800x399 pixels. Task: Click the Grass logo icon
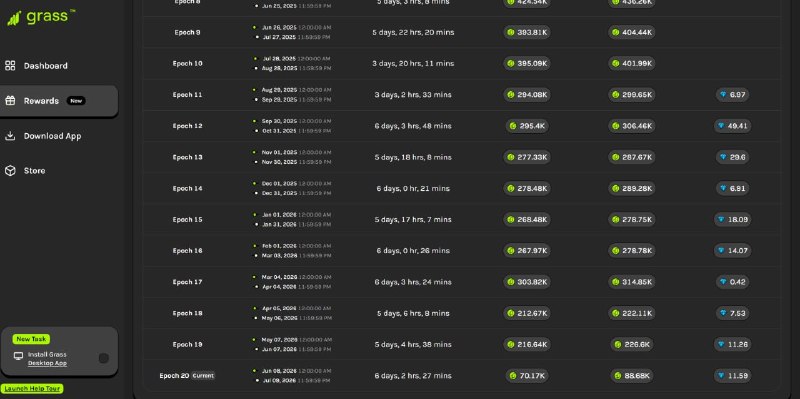pos(14,18)
